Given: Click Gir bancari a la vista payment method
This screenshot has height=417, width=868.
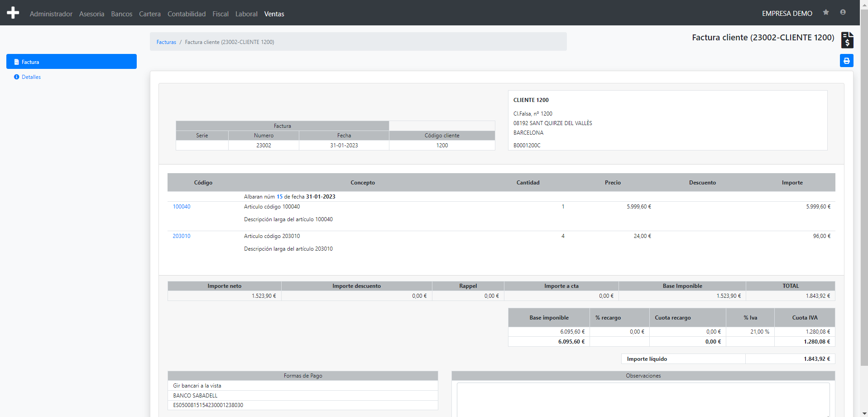Looking at the screenshot, I should [x=197, y=386].
